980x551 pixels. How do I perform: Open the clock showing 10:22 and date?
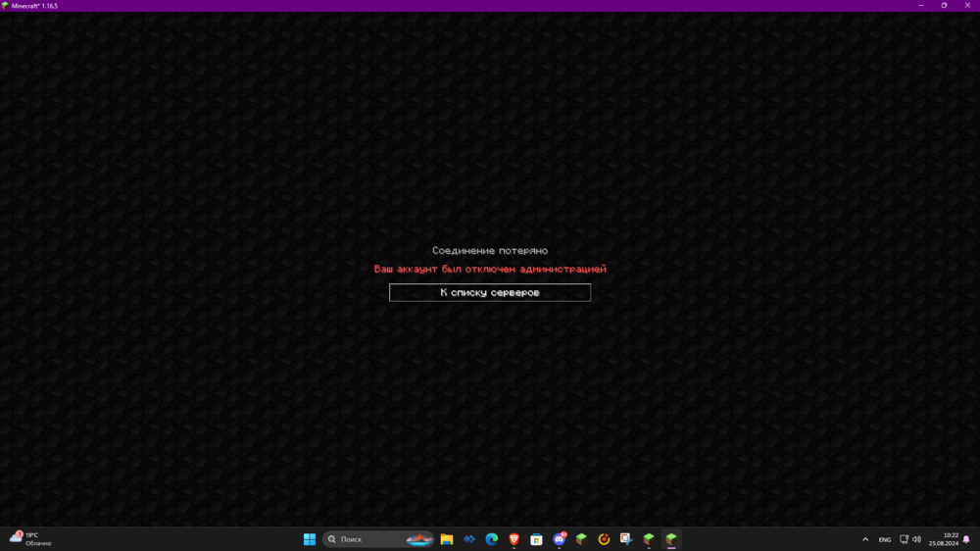[943, 539]
